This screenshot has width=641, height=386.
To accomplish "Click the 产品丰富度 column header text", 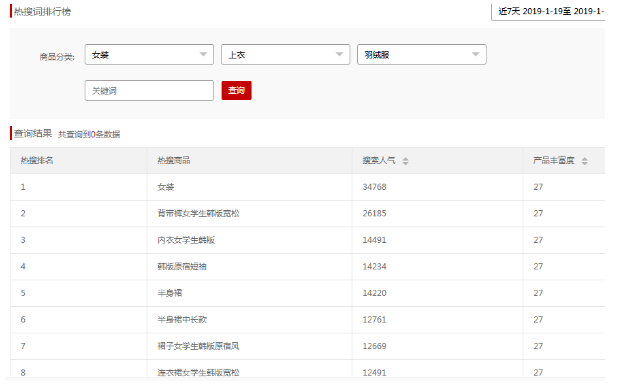I will (x=554, y=160).
